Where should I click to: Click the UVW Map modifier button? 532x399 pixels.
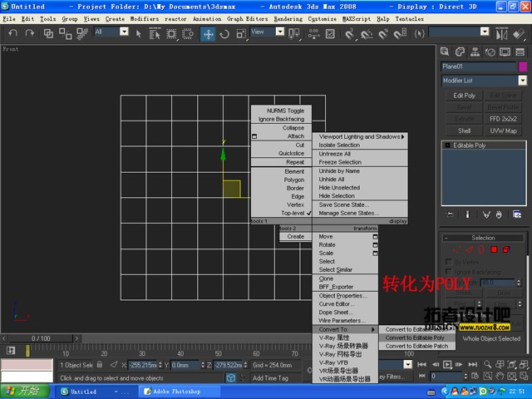[x=503, y=131]
